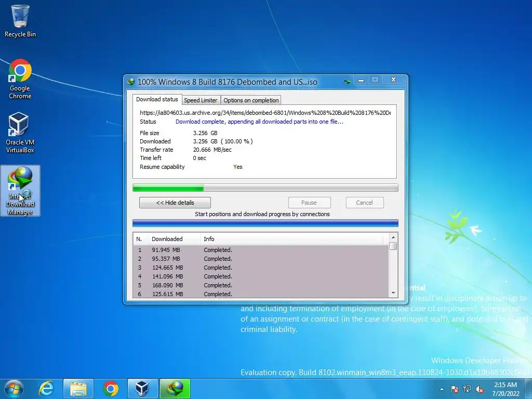
Task: Open the Action Center flag tray icon
Action: pyautogui.click(x=454, y=389)
